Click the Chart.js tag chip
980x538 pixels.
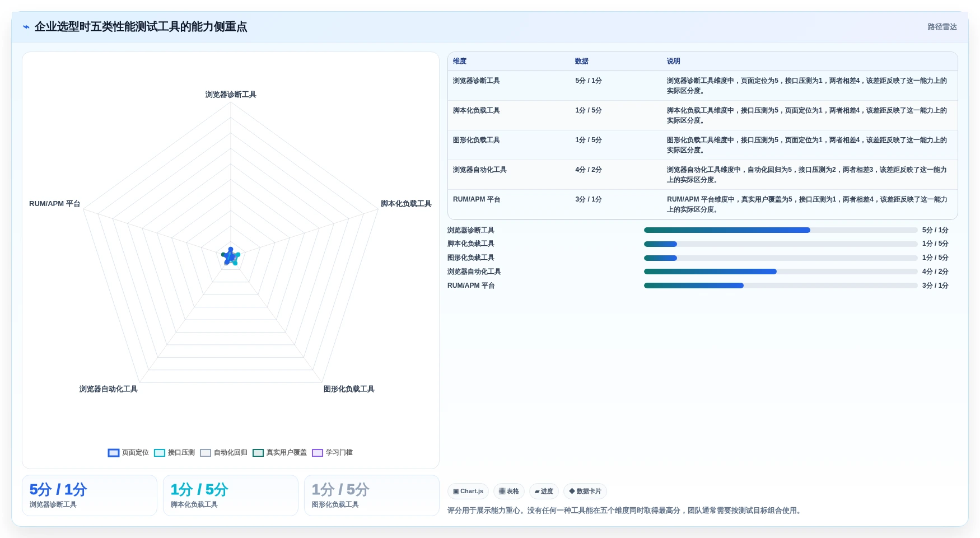point(468,492)
